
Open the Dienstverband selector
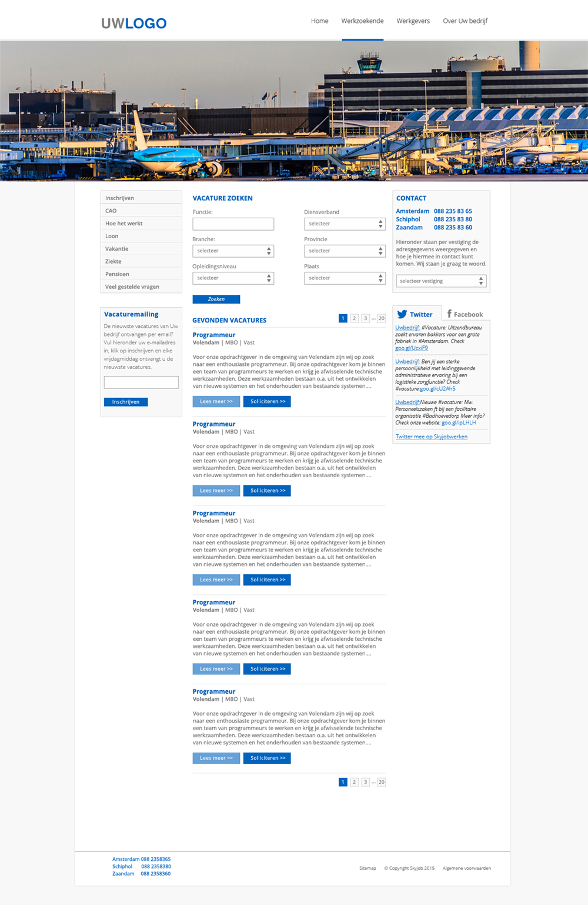(x=345, y=224)
